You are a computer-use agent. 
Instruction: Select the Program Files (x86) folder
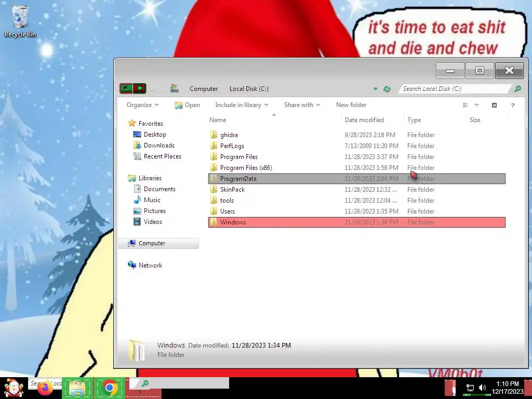pyautogui.click(x=356, y=167)
